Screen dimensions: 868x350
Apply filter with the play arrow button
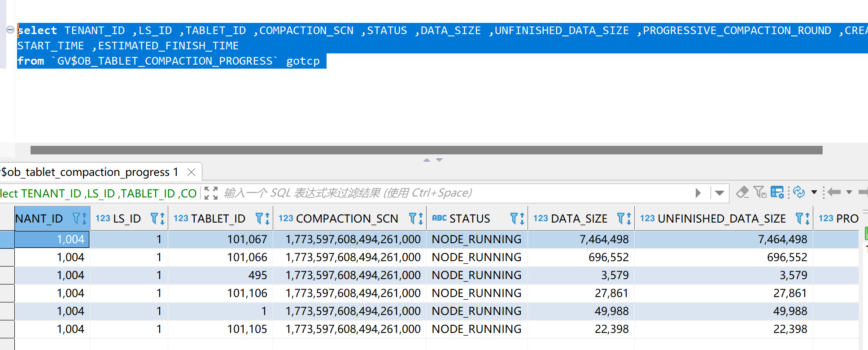tap(698, 193)
